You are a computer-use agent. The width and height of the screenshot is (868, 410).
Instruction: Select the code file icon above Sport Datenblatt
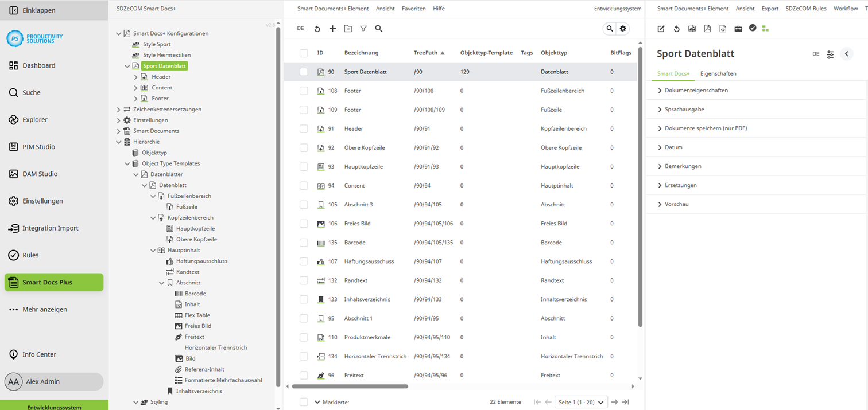pyautogui.click(x=722, y=28)
